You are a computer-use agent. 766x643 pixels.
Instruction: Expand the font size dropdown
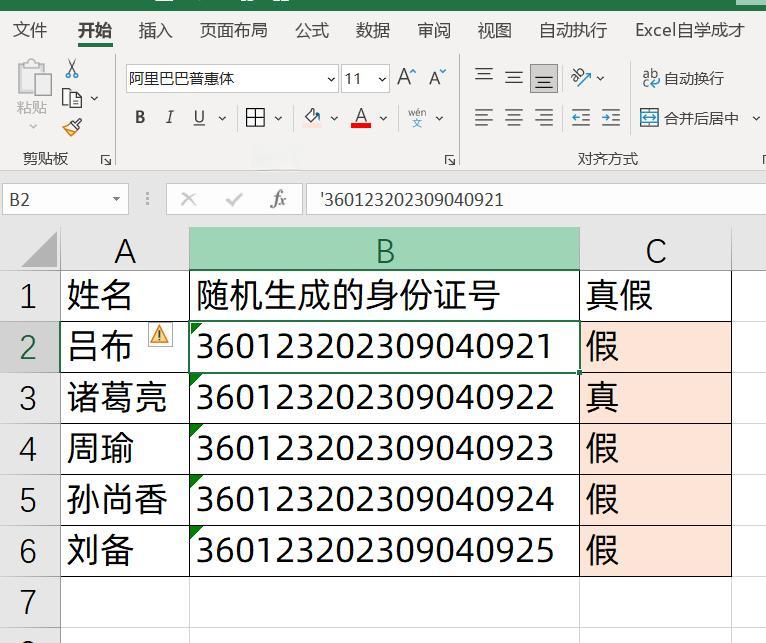click(x=382, y=78)
